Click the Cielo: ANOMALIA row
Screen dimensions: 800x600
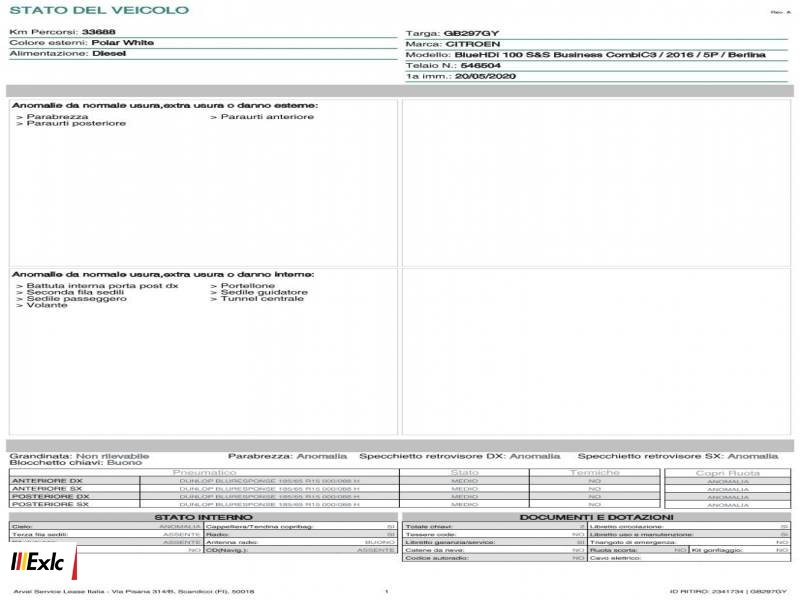point(106,527)
